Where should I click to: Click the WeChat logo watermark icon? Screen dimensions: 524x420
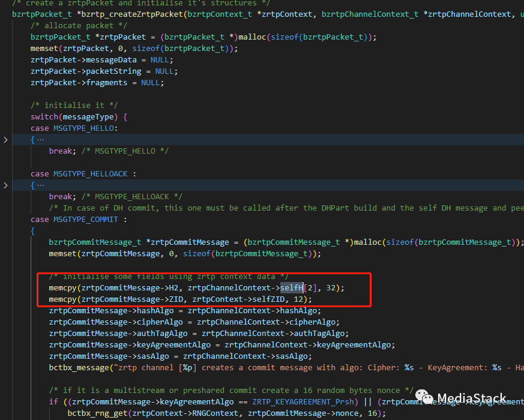pos(424,398)
